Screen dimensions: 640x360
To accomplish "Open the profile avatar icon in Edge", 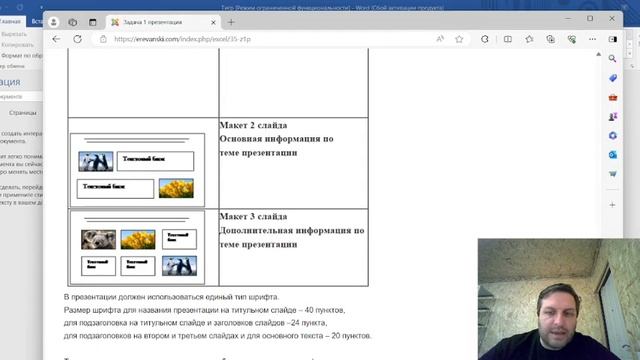I will tap(53, 22).
